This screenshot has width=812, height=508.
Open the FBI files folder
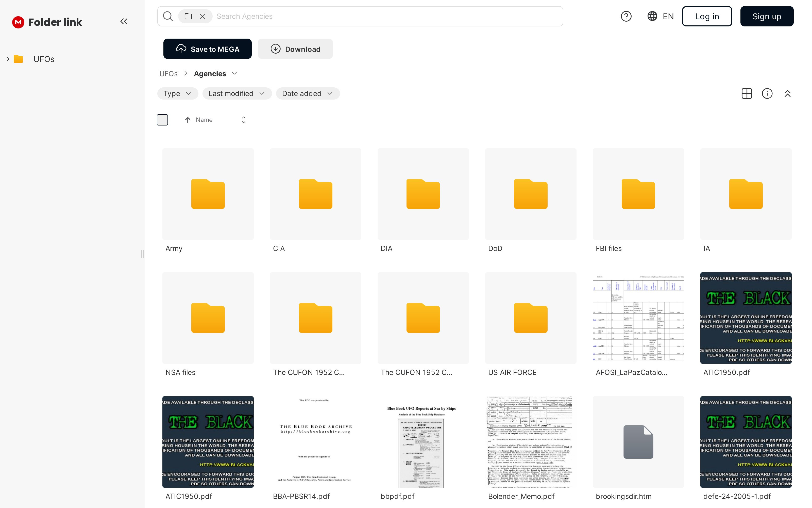[x=638, y=194]
